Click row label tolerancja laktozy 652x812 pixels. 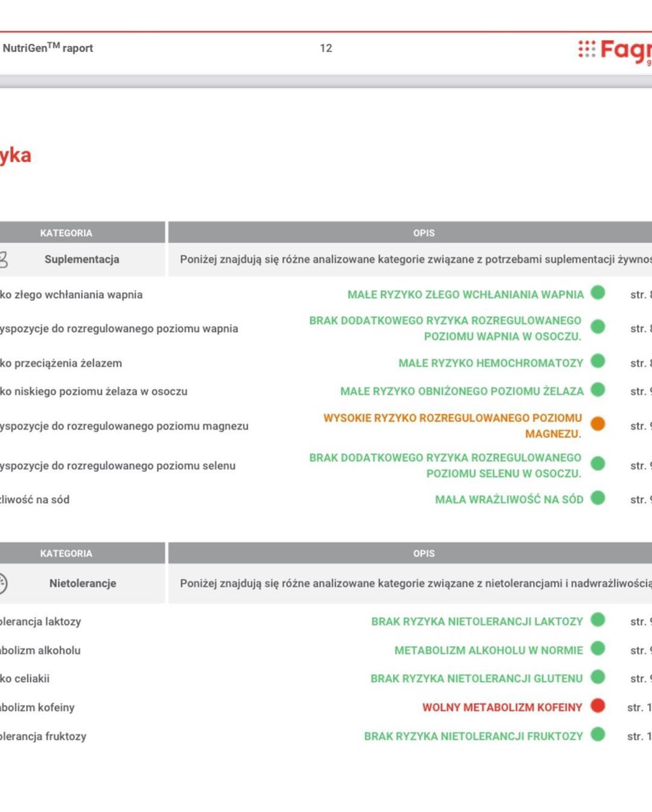[x=40, y=621]
